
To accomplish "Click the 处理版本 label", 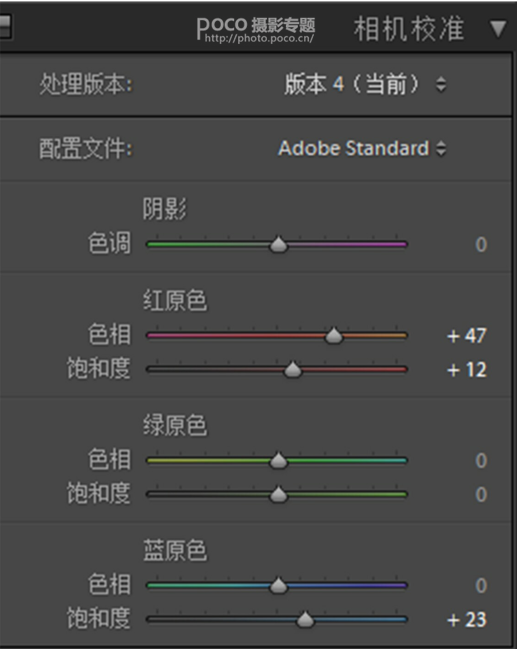I will 86,84.
